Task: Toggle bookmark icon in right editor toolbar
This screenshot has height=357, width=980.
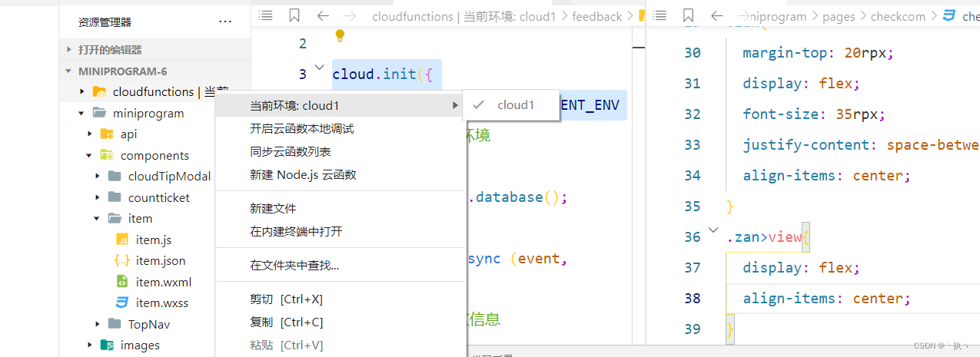Action: coord(688,15)
